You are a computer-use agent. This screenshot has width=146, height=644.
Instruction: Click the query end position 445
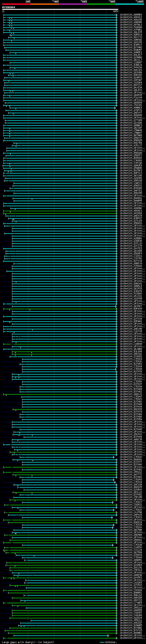click(115, 11)
